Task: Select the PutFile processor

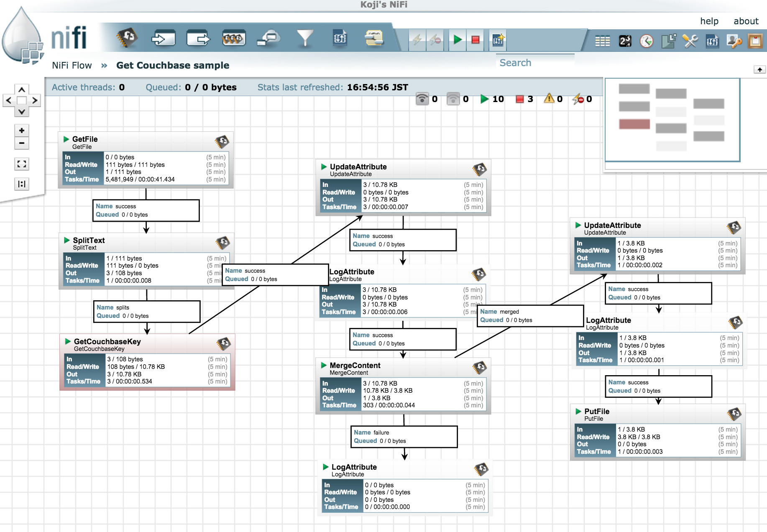Action: pyautogui.click(x=657, y=432)
